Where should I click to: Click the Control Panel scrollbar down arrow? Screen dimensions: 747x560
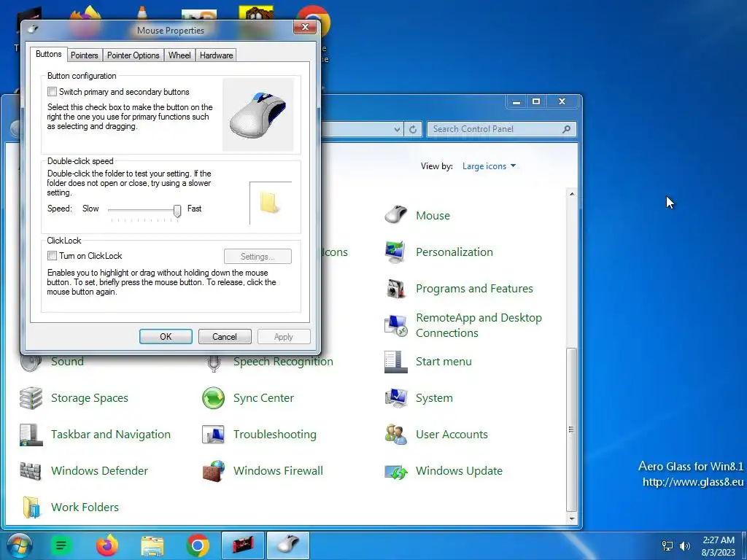point(572,518)
